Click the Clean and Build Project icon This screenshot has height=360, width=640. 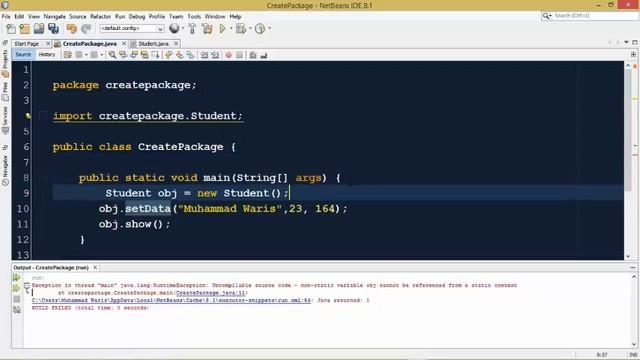[207, 29]
